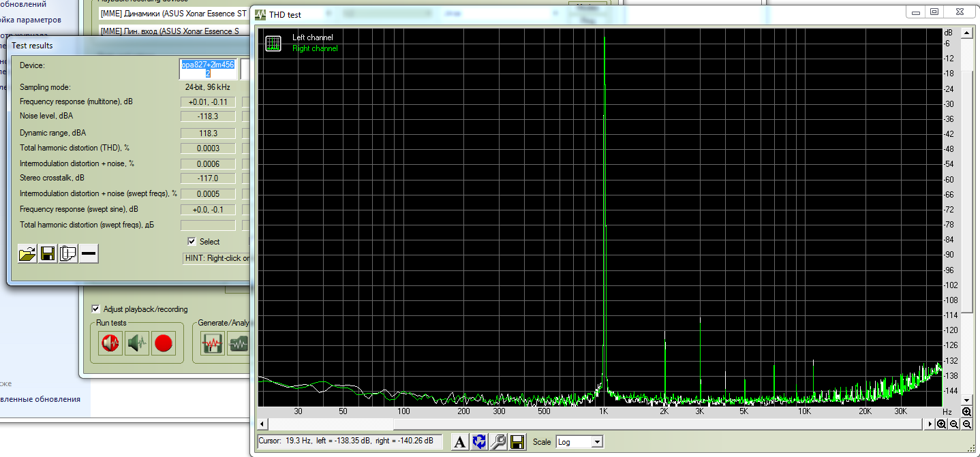Click vertical scrollbar down arrow in THD test
The height and width of the screenshot is (457, 980).
click(x=967, y=401)
